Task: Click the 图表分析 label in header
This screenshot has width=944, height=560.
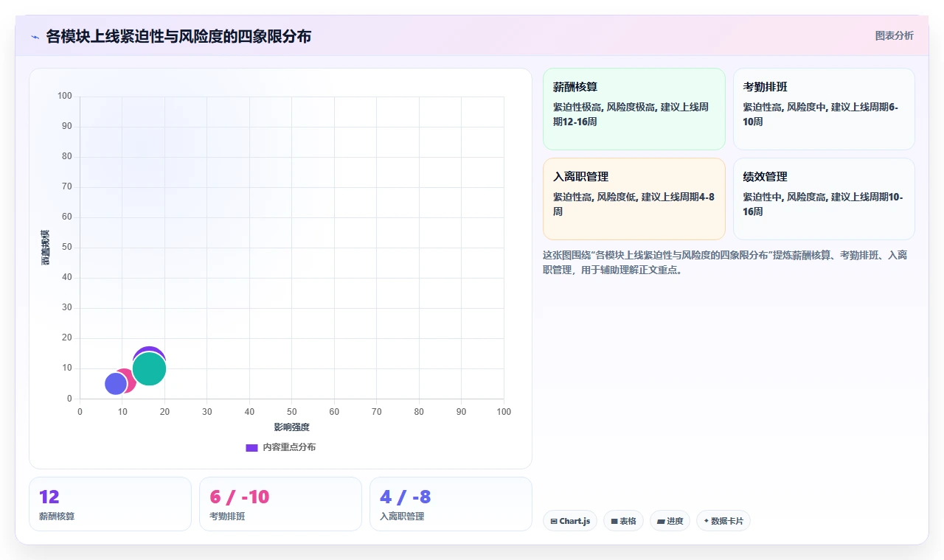Action: 894,35
